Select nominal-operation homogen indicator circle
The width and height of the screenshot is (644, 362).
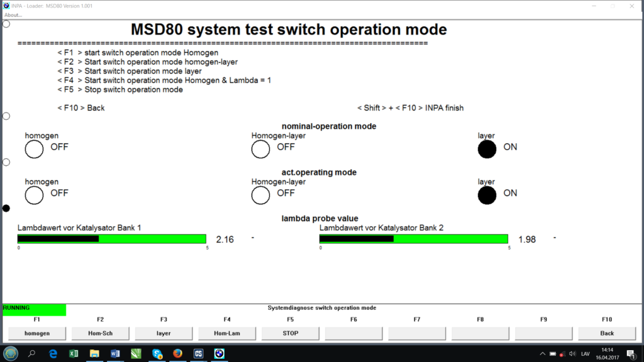click(x=34, y=149)
